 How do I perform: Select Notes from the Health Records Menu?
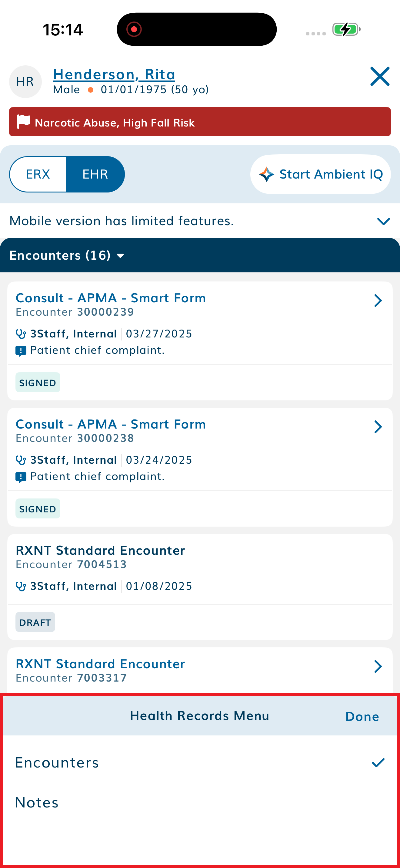(x=36, y=802)
